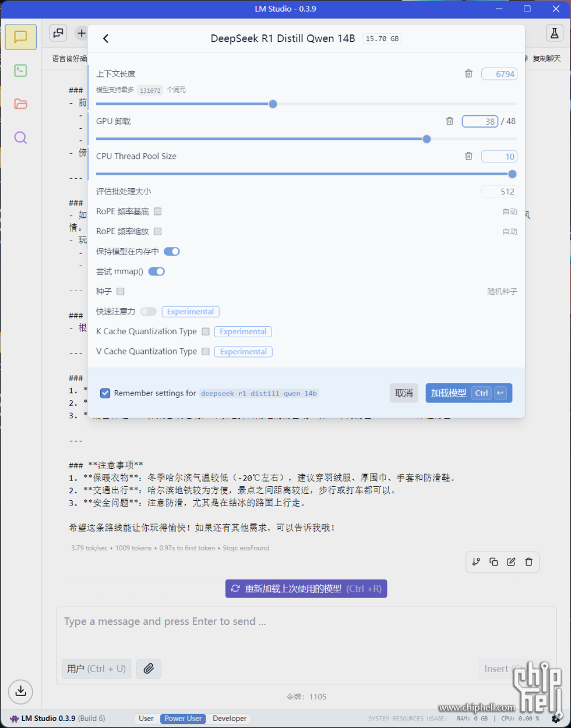Viewport: 571px width, 728px height.
Task: Enable the RoPE 频率基底 checkbox
Action: pos(157,211)
